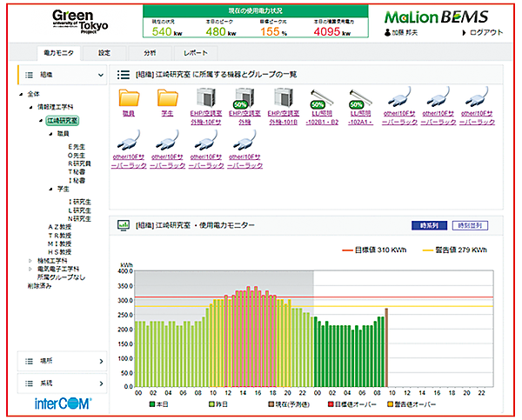This screenshot has width=522, height=420.
Task: Click the power monitor chart icon
Action: pyautogui.click(x=124, y=225)
